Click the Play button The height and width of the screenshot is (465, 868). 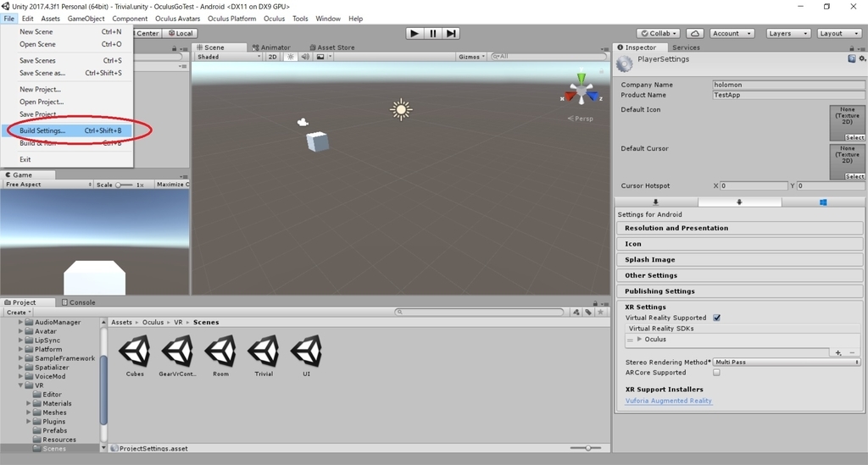414,33
